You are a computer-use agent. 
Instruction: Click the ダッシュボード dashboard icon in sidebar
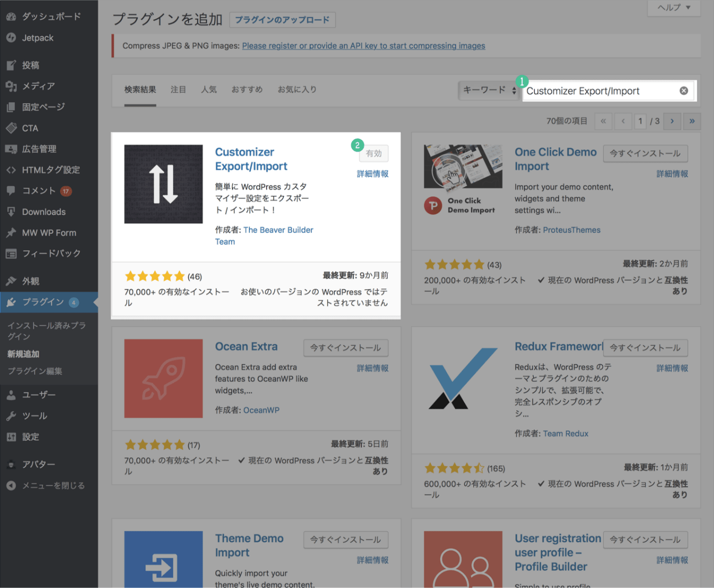click(x=11, y=17)
